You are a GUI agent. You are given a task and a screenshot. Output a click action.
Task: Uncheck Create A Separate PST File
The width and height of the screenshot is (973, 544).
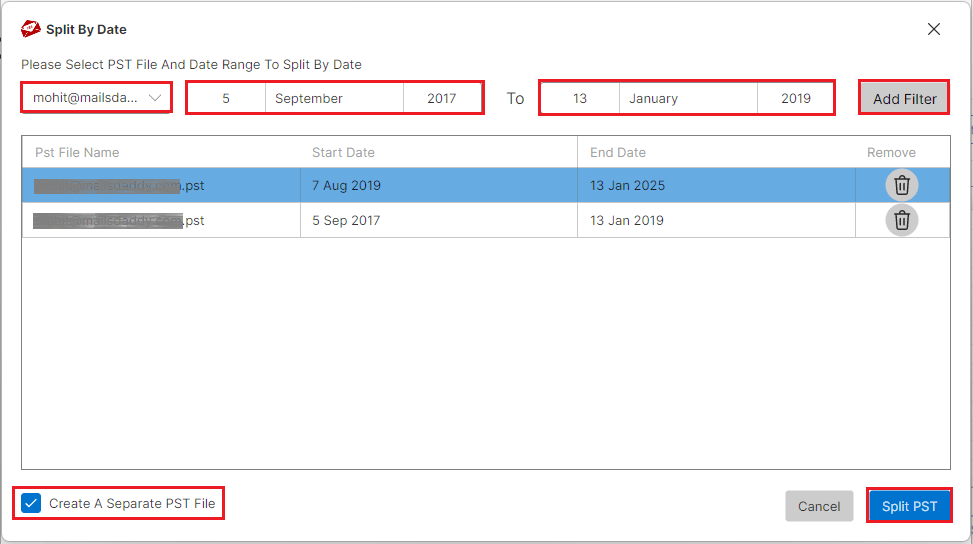coord(31,503)
